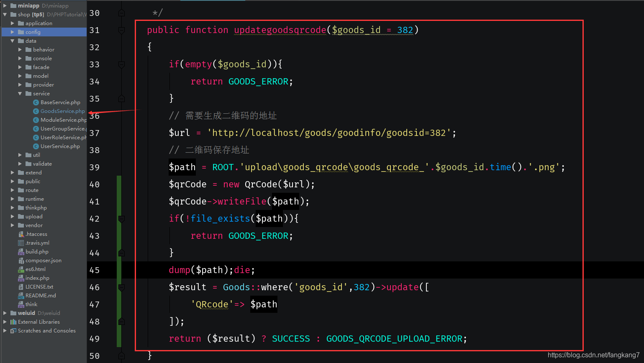Click fold end marker at line 50

[x=121, y=356]
